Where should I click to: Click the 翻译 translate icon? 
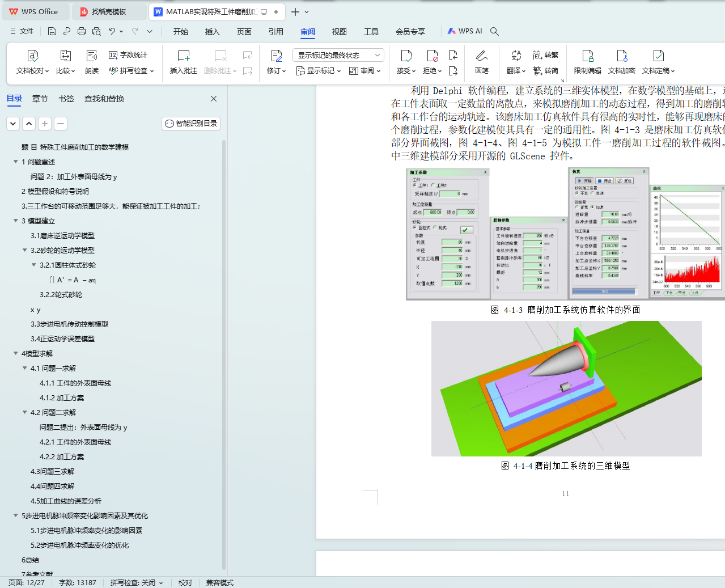pyautogui.click(x=516, y=56)
